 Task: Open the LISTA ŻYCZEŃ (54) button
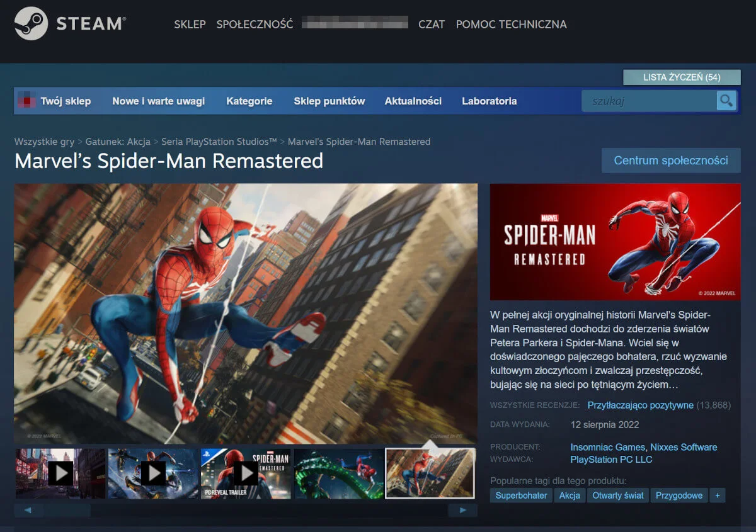tap(682, 77)
